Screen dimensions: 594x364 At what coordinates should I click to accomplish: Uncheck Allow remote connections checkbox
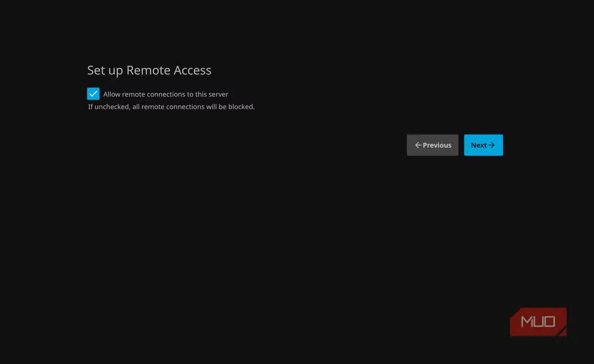pyautogui.click(x=93, y=94)
